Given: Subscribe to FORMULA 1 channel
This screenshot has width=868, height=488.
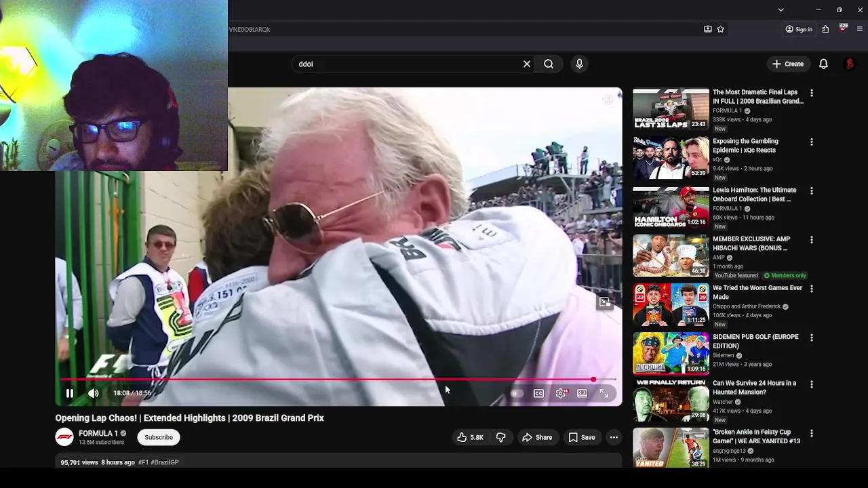Looking at the screenshot, I should (x=159, y=437).
